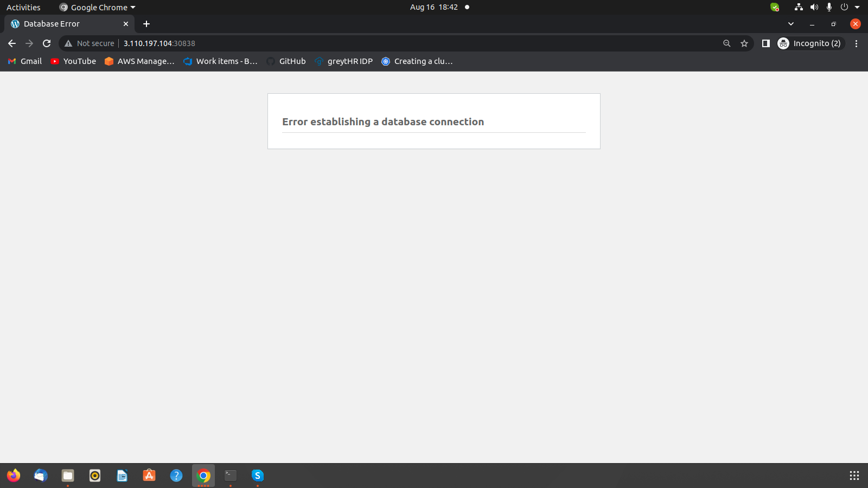Open the Incognito profile button
868x488 pixels.
(810, 43)
